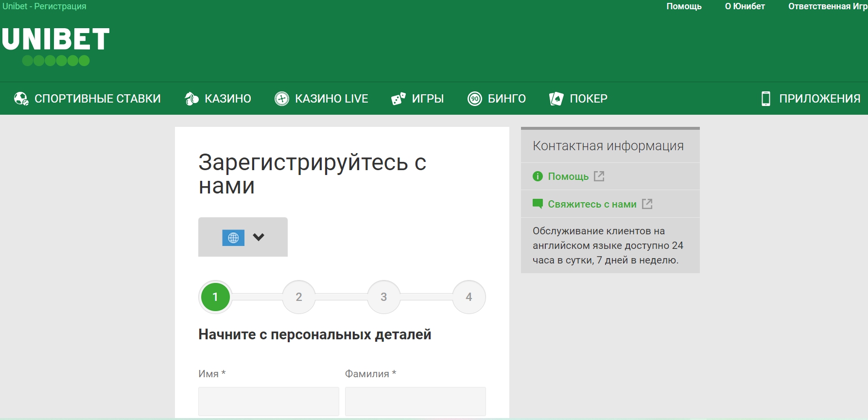The image size is (868, 420).
Task: Click the dice icon for games
Action: pos(399,99)
